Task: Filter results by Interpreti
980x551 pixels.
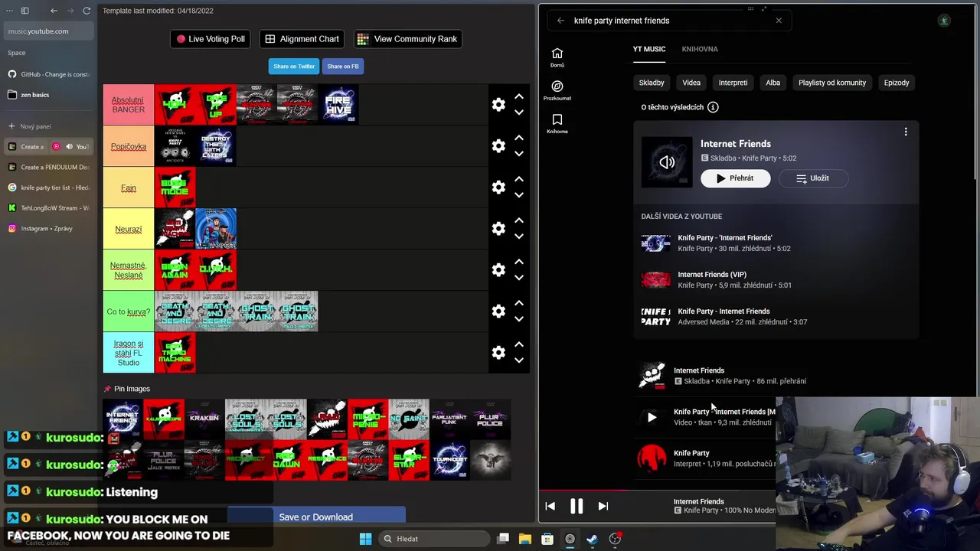Action: coord(733,83)
